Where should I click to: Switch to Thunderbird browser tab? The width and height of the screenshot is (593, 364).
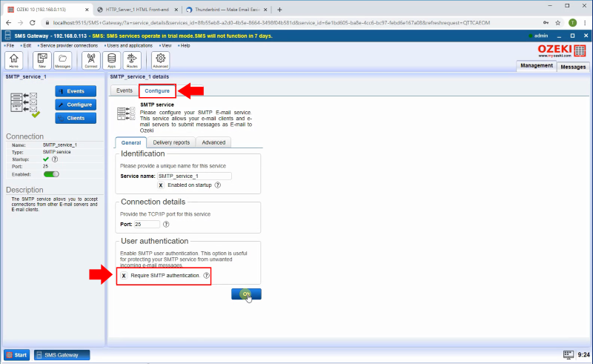click(x=228, y=10)
